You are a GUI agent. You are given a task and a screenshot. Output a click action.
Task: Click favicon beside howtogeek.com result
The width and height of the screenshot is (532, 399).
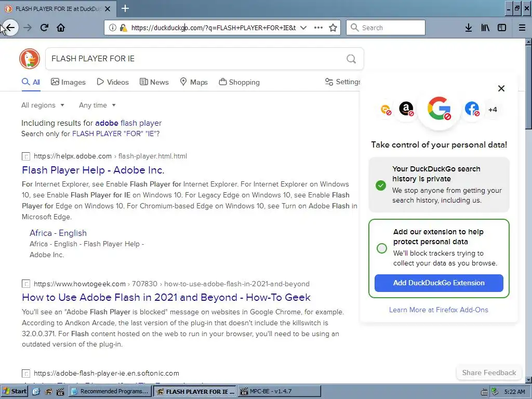coord(26,284)
